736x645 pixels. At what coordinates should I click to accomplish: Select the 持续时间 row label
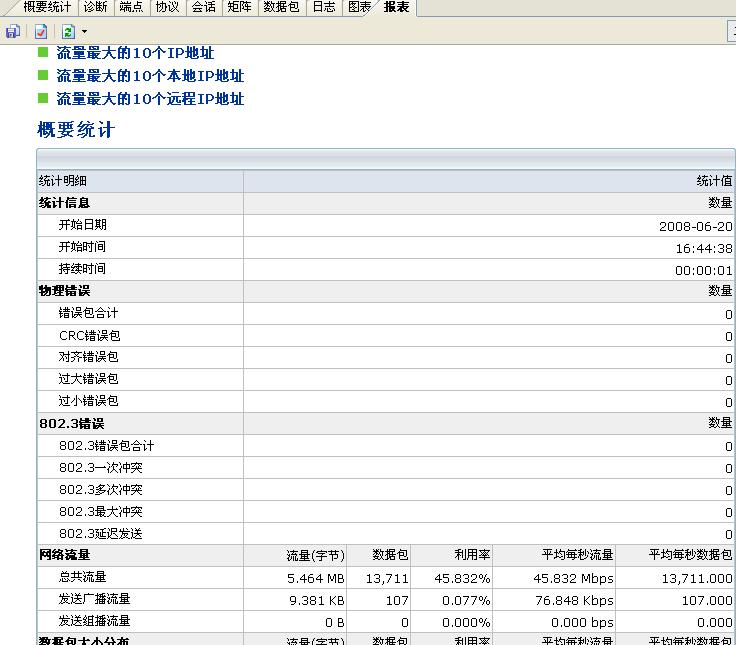pyautogui.click(x=82, y=269)
